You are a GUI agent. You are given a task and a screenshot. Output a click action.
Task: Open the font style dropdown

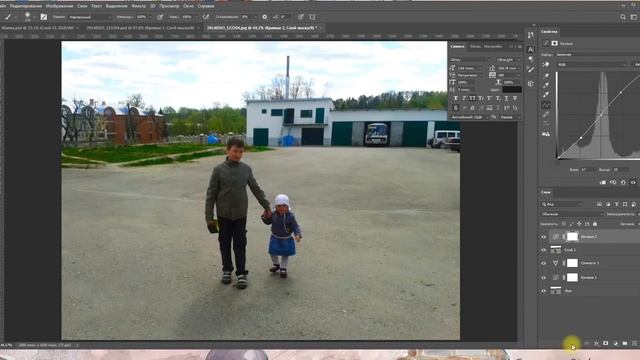(509, 60)
